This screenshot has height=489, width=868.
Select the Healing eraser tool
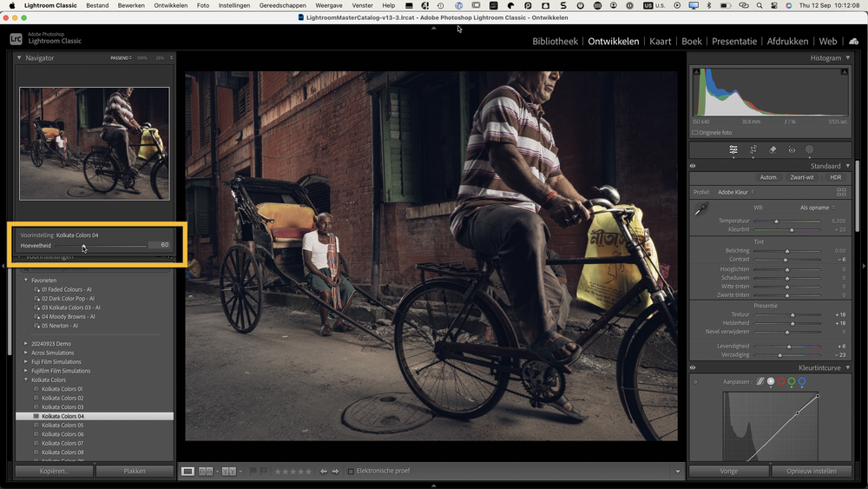(773, 149)
